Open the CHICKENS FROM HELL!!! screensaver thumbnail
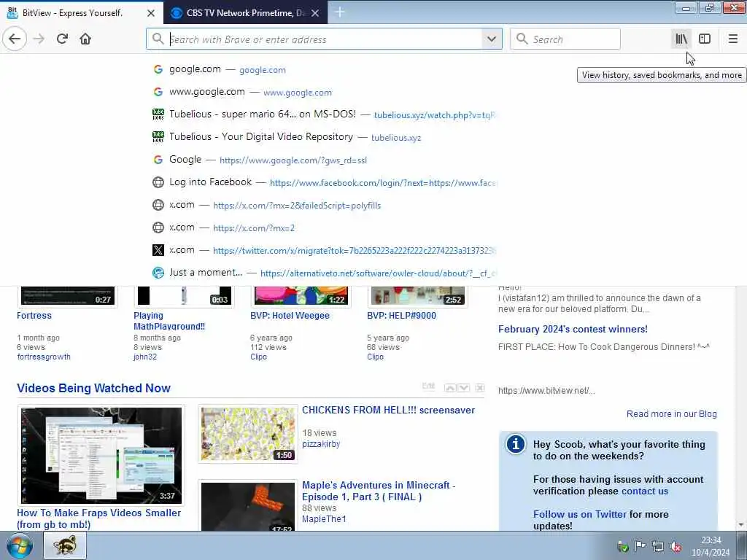 pos(248,434)
